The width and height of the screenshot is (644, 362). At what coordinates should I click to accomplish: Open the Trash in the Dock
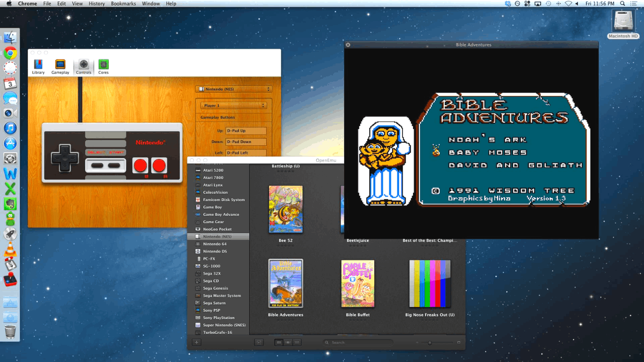[x=11, y=332]
